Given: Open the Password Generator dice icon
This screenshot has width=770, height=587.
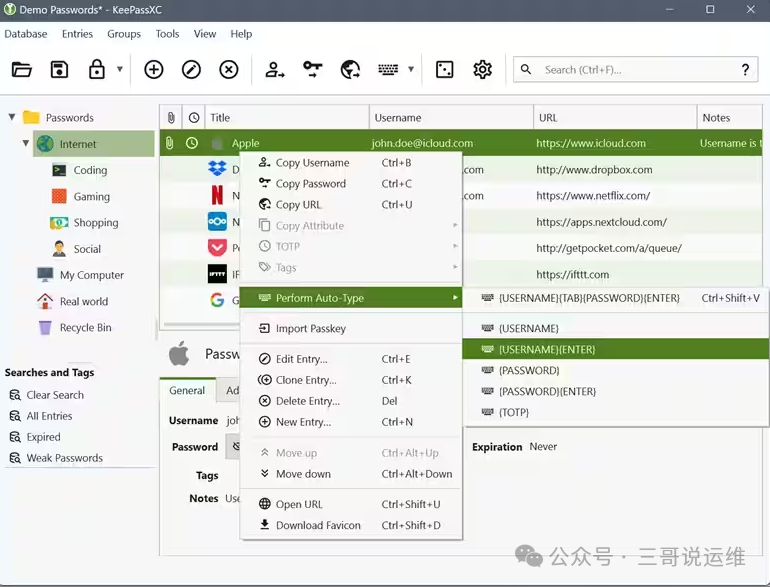Looking at the screenshot, I should (x=445, y=69).
